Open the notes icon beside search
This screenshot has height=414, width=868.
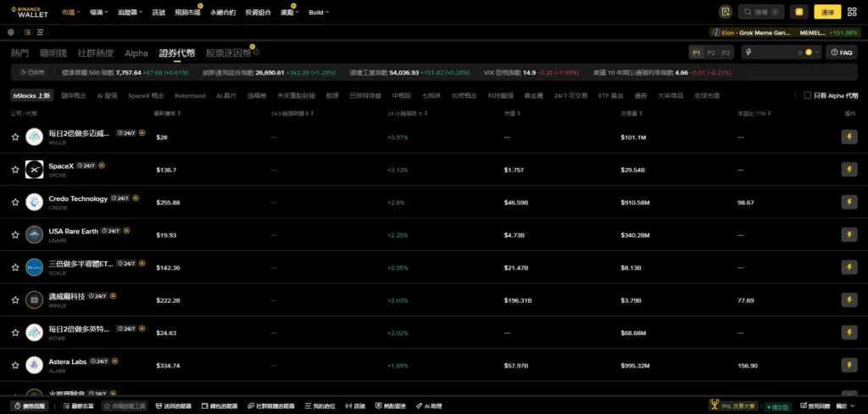point(726,12)
